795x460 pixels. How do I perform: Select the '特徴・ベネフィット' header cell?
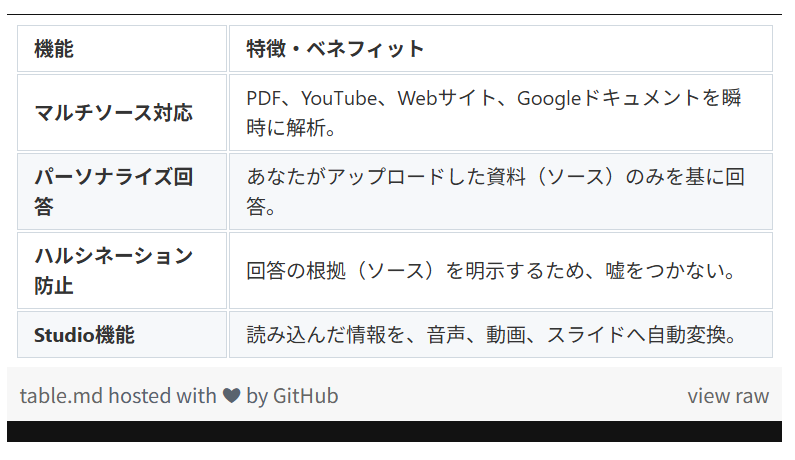click(x=500, y=49)
